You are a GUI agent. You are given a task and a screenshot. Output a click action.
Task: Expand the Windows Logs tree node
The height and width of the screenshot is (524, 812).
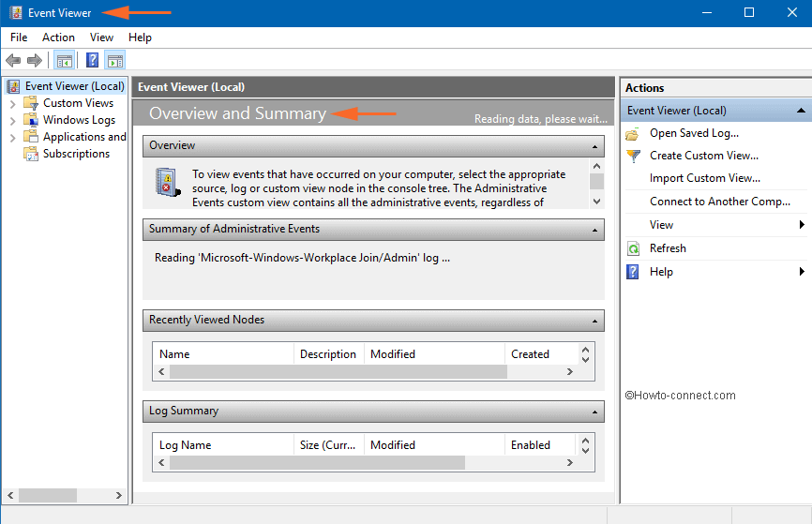tap(13, 121)
